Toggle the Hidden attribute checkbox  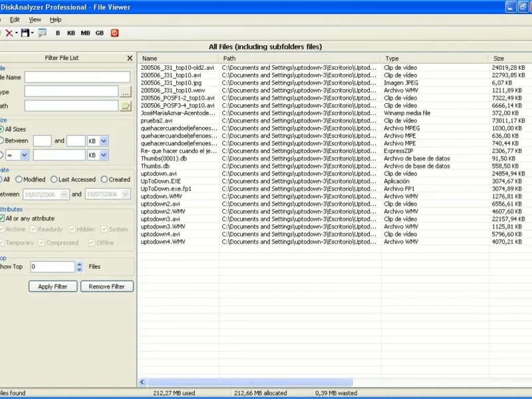click(x=72, y=229)
